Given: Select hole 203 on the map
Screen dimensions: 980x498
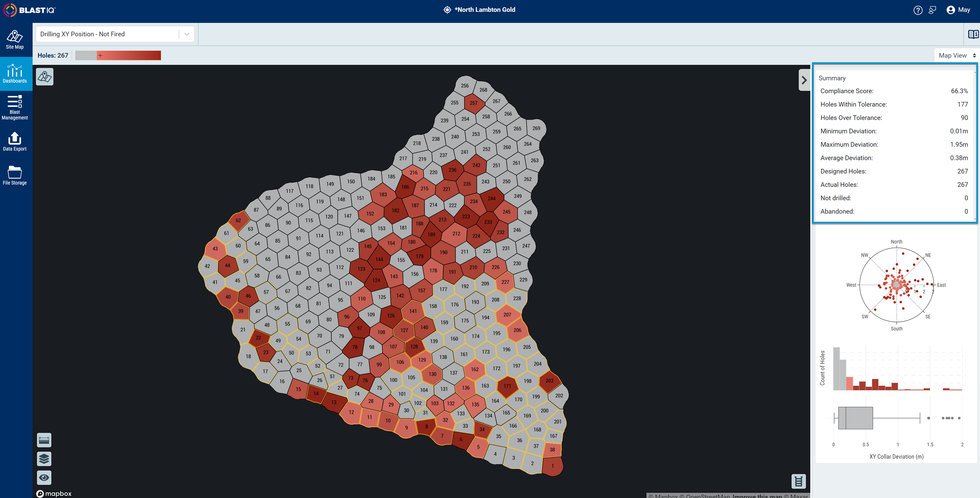Looking at the screenshot, I should [549, 381].
